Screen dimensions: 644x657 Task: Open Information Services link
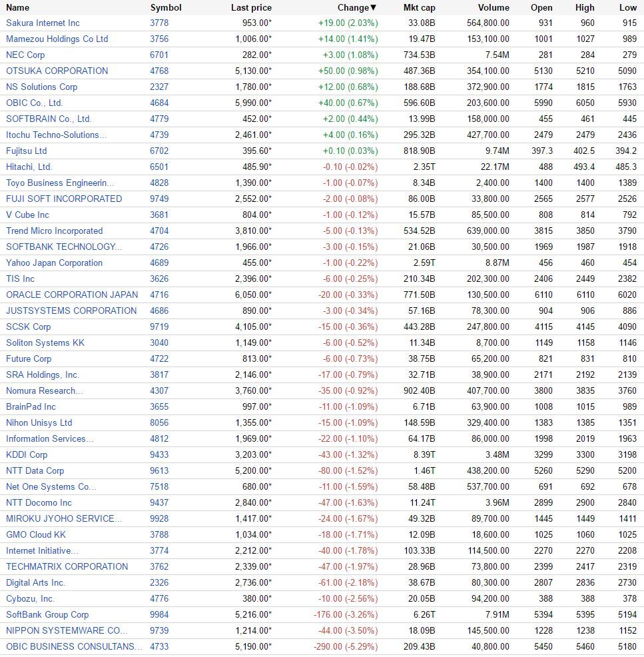pyautogui.click(x=50, y=438)
